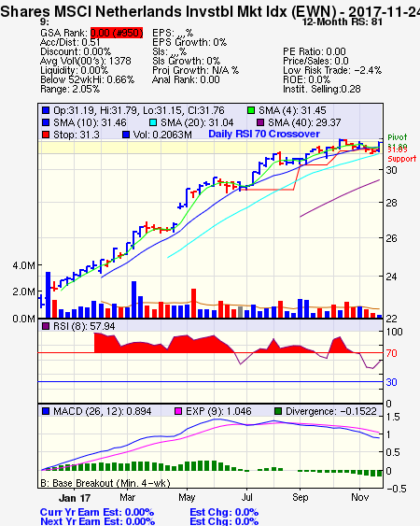This screenshot has height=526, width=420.
Task: Click the Instit. Selling:0.28 text
Action: (322, 90)
